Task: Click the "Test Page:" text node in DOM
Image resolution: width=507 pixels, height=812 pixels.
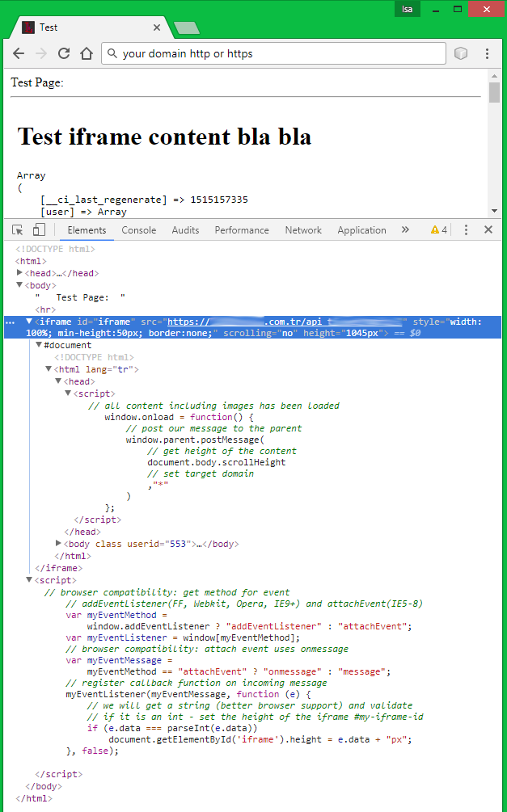Action: pos(80,297)
